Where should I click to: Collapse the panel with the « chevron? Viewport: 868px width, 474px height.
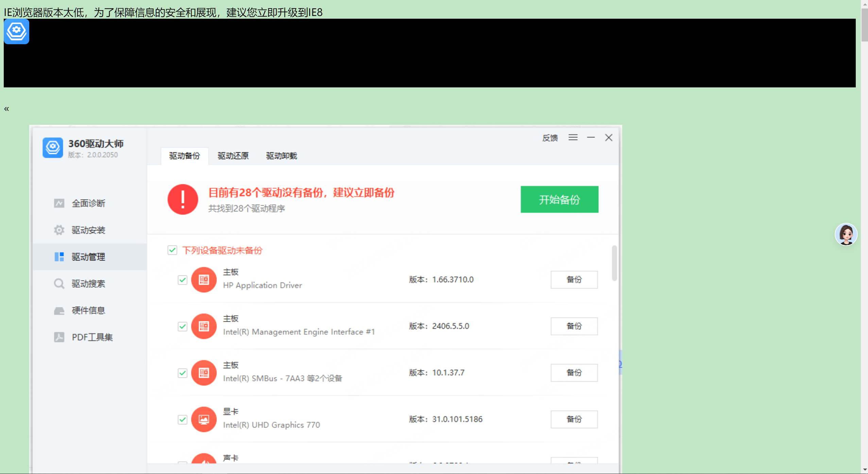tap(6, 109)
